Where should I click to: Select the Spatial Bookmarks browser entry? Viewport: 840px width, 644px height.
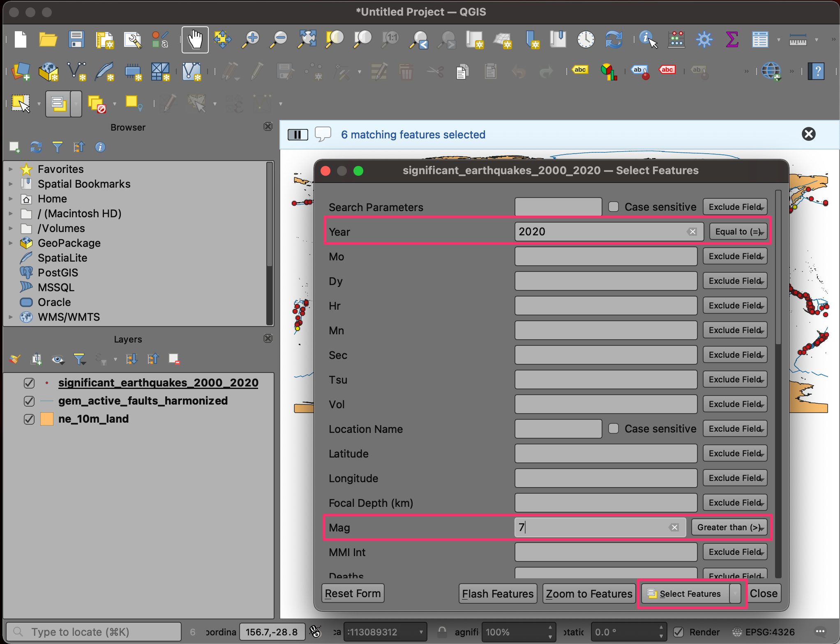[x=84, y=184]
